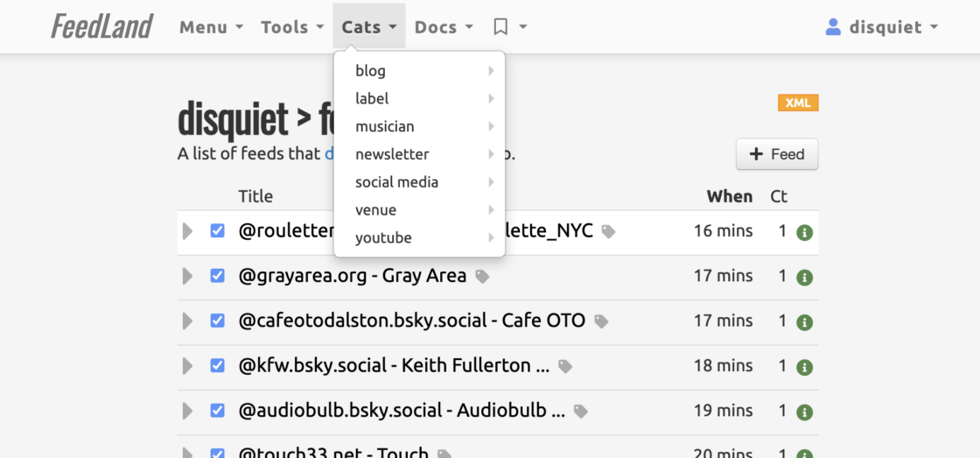Expand the Gray Area feed row
This screenshot has height=458, width=980.
pos(187,276)
